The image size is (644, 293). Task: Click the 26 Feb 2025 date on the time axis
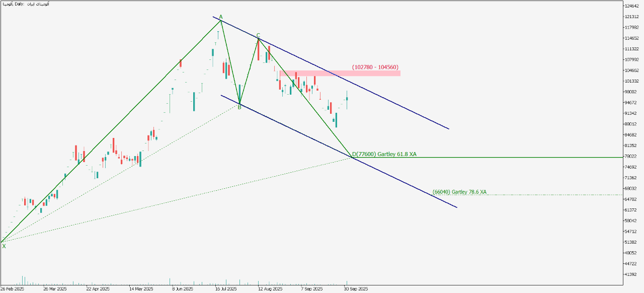click(x=12, y=289)
